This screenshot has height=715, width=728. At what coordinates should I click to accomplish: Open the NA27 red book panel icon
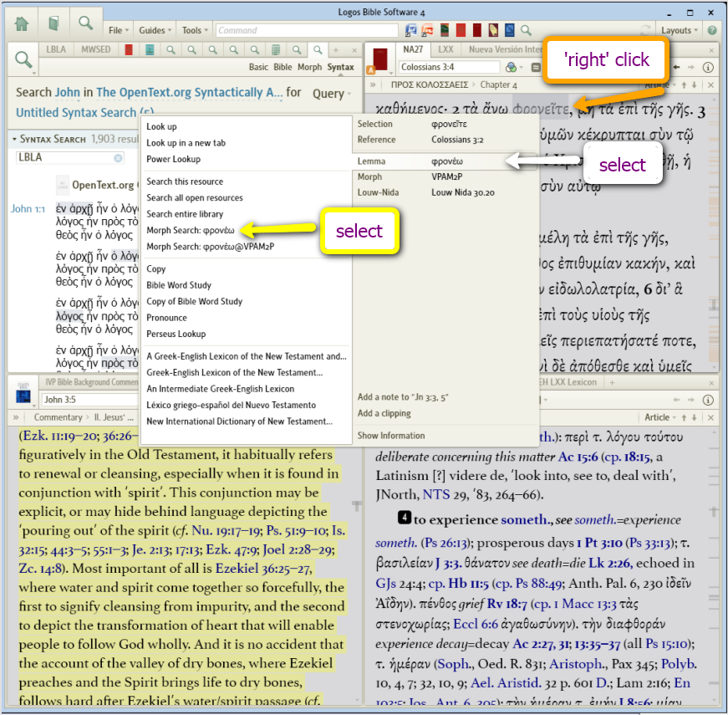(x=379, y=59)
